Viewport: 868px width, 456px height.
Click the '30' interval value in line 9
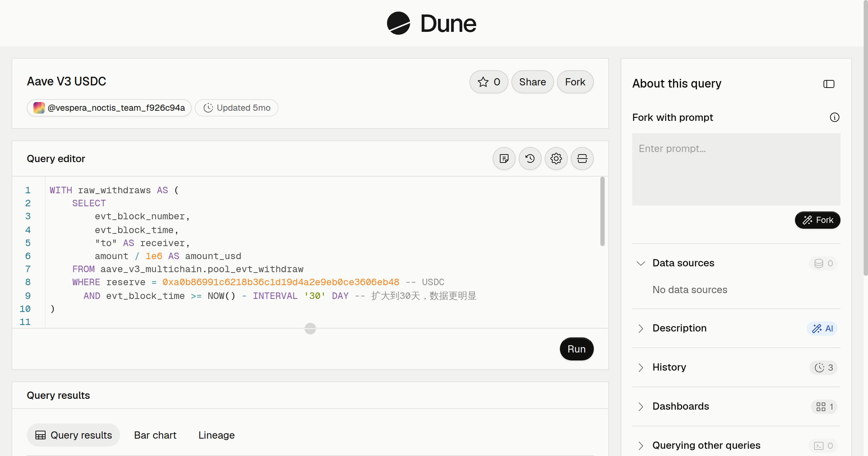pos(314,296)
